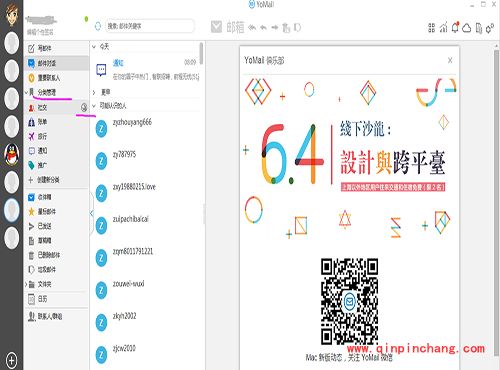
Task: Open the mail conversations view icon
Action: pos(31,63)
